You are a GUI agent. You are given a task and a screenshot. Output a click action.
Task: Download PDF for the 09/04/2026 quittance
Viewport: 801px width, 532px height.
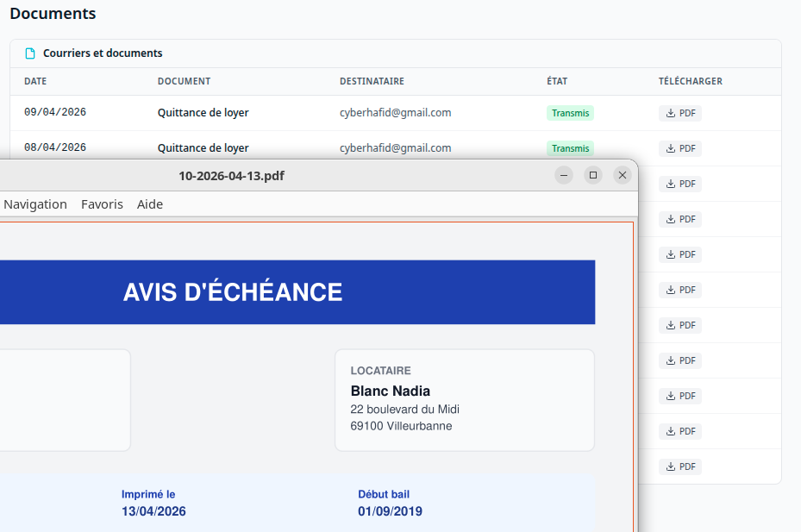click(680, 113)
